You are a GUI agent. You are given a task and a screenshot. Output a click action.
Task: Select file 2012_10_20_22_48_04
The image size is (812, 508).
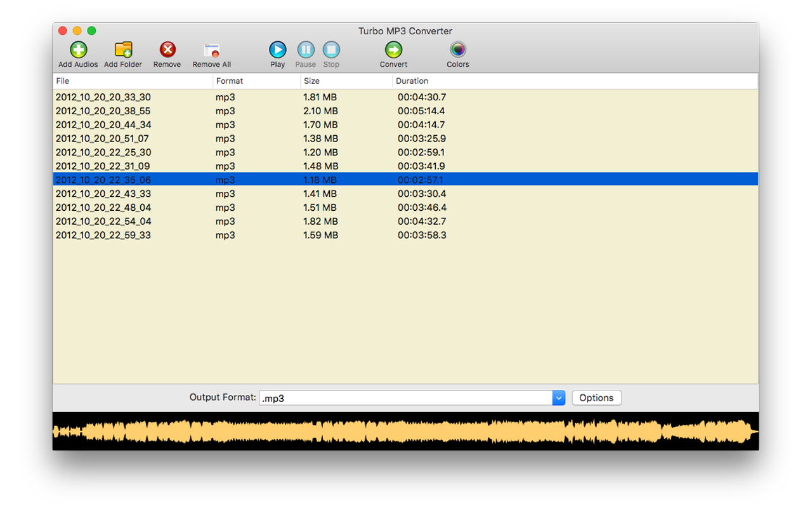(x=103, y=208)
